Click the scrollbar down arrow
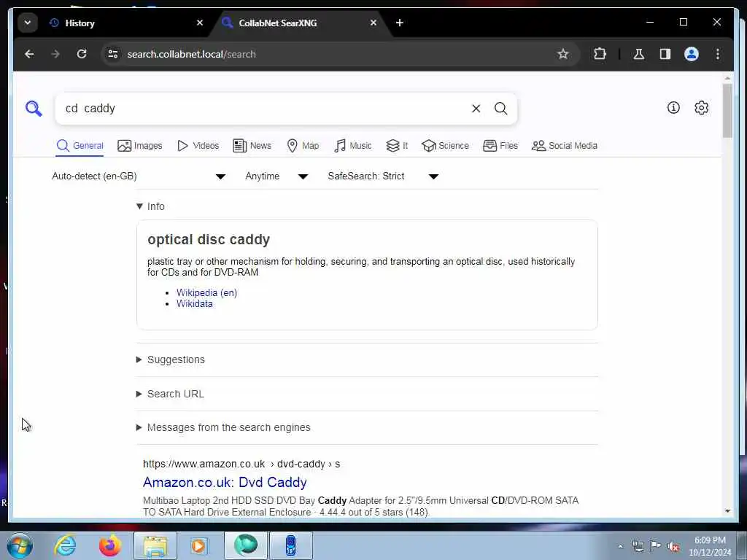747x560 pixels. [x=727, y=511]
